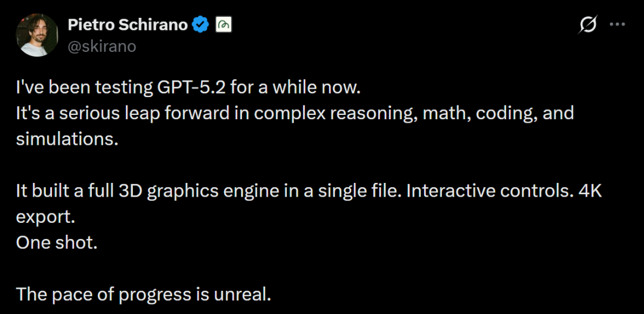This screenshot has width=644, height=314.
Task: Open the Pietro Schirano display name link
Action: pyautogui.click(x=128, y=25)
